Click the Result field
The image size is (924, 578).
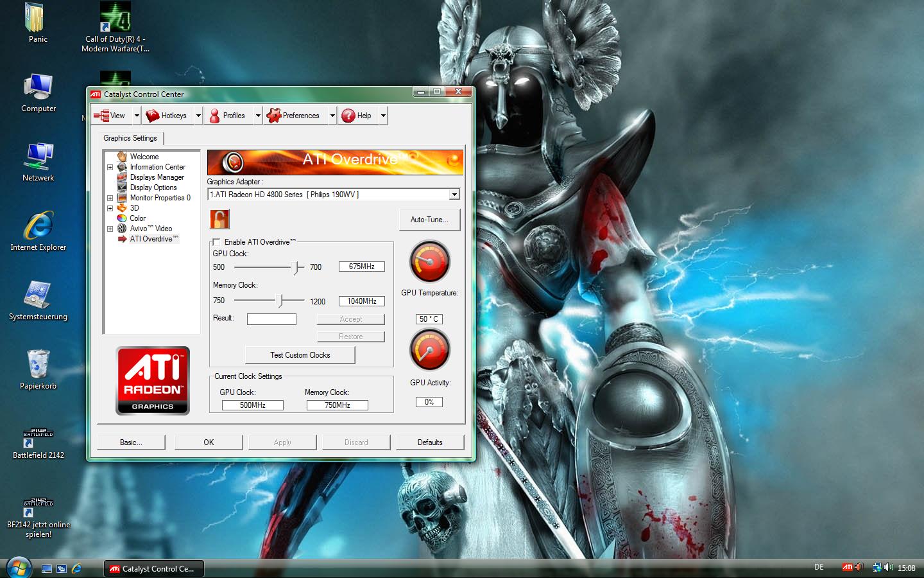pos(271,319)
